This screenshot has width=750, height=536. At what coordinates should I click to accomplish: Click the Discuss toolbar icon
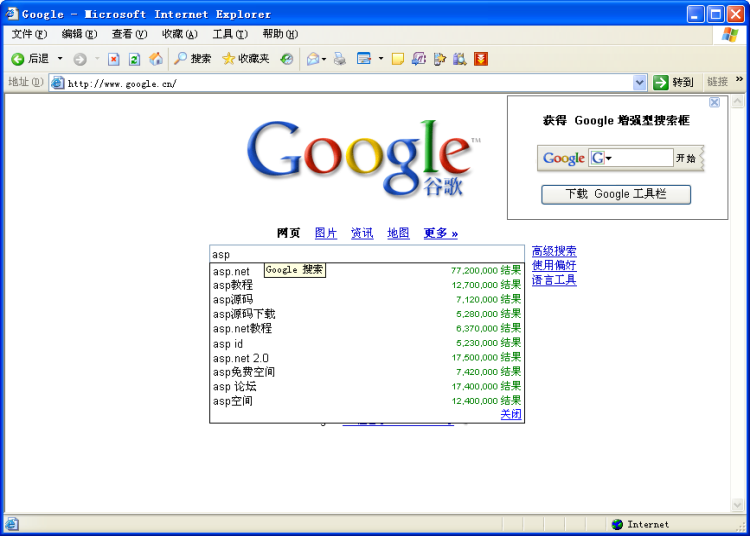tap(419, 59)
